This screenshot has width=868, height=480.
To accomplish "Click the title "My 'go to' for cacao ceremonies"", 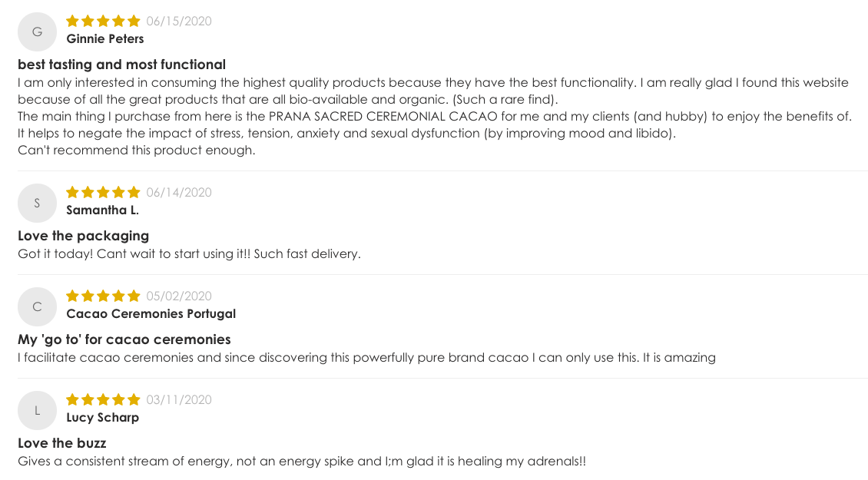I will [124, 339].
